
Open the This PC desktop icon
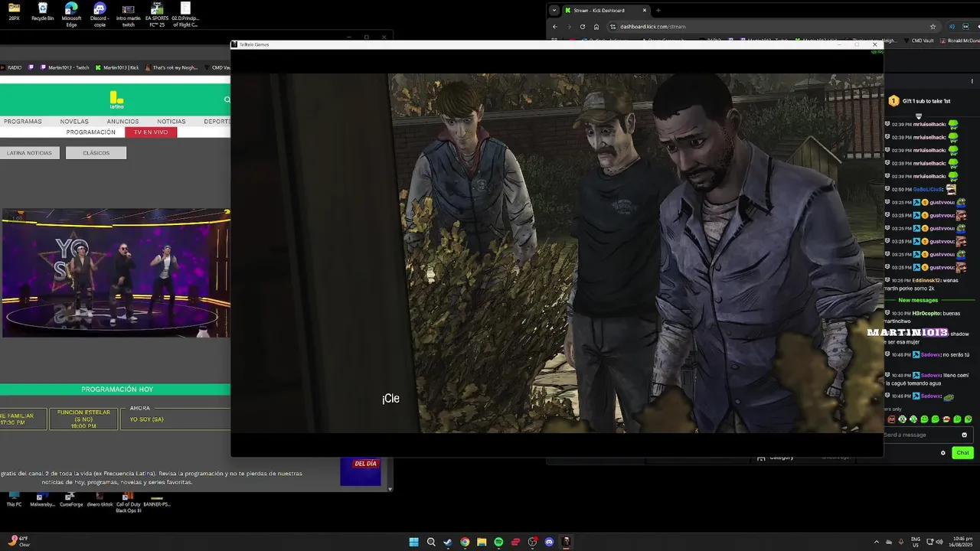[x=14, y=499]
